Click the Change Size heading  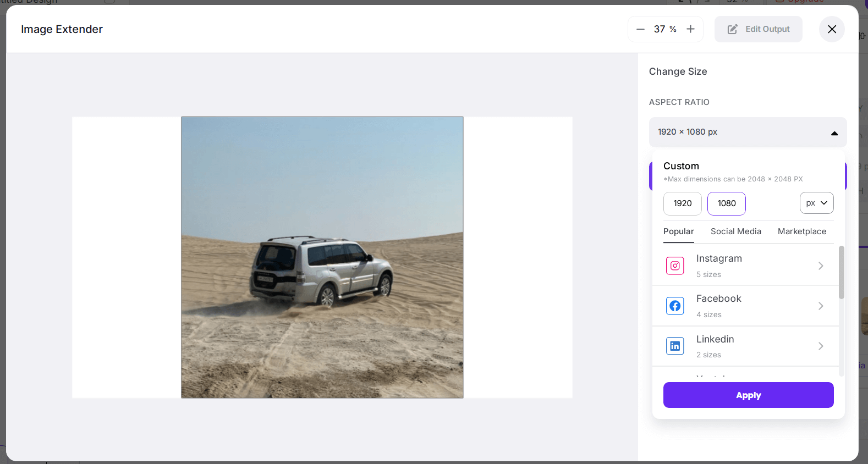678,71
